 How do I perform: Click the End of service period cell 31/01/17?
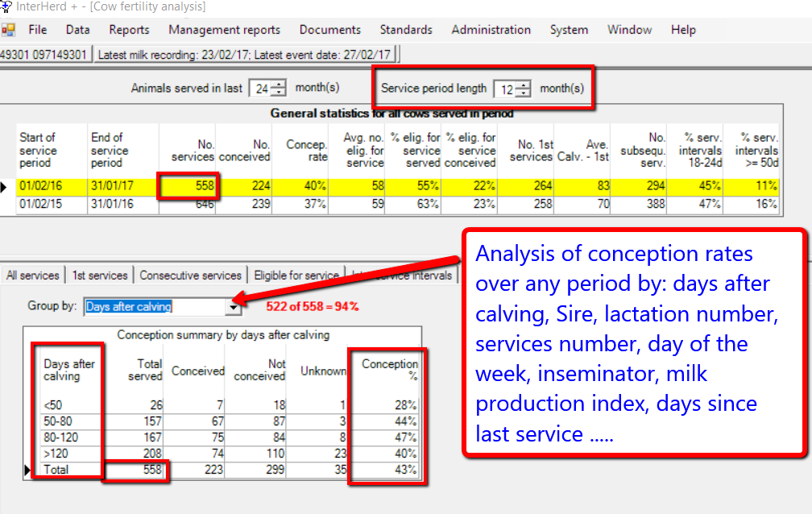[122, 186]
